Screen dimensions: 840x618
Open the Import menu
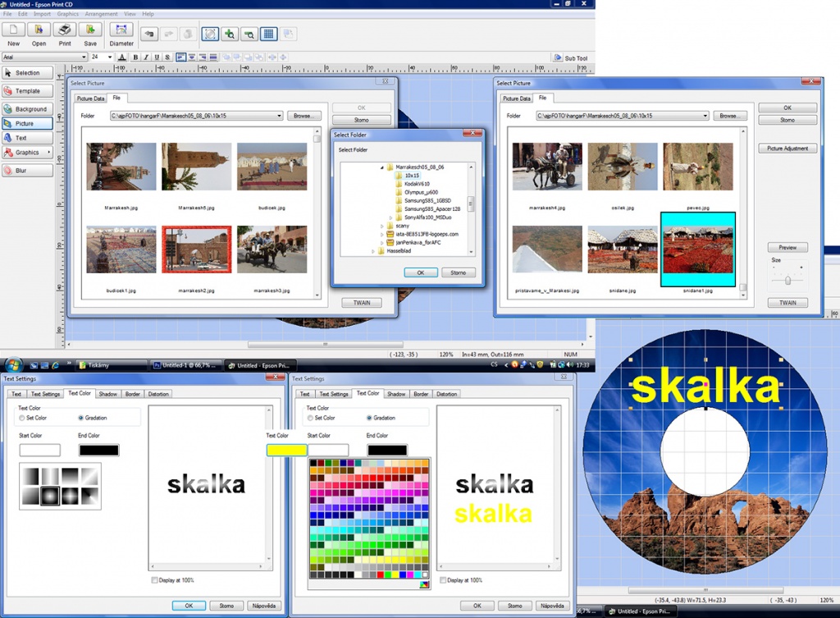coord(42,14)
